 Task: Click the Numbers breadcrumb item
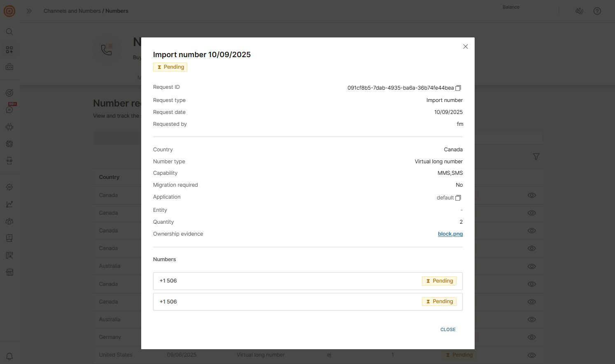coord(117,11)
